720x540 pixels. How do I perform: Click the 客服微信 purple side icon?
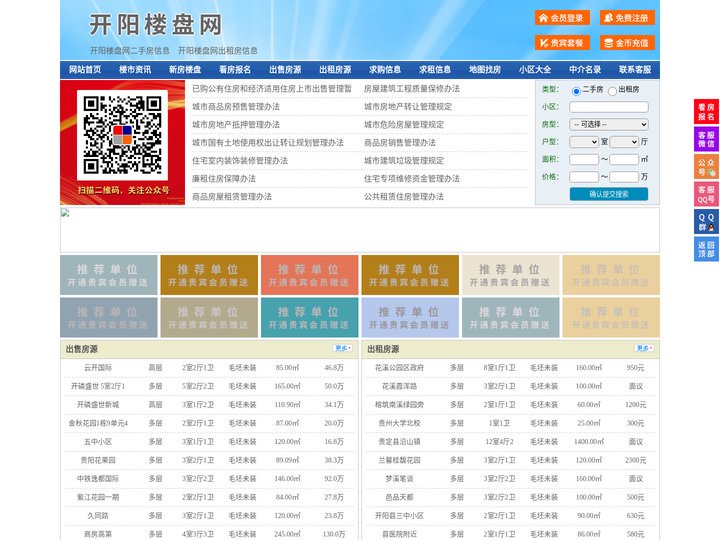click(x=706, y=139)
